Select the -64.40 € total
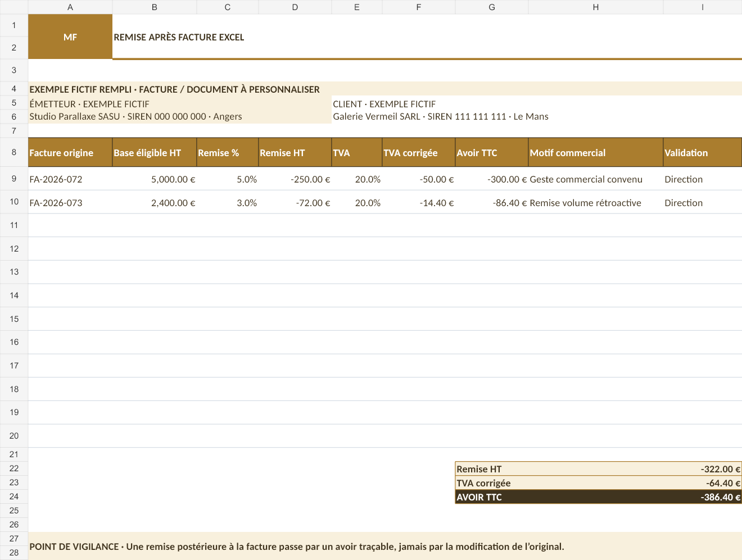 (x=723, y=482)
